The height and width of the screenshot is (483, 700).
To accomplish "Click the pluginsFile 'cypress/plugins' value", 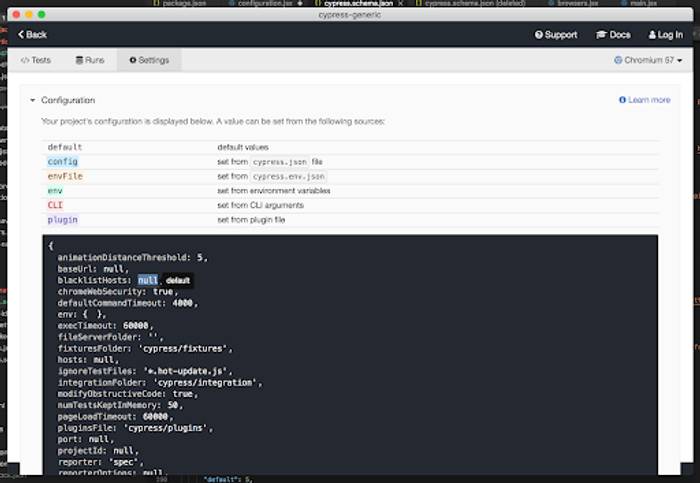I will [x=166, y=428].
